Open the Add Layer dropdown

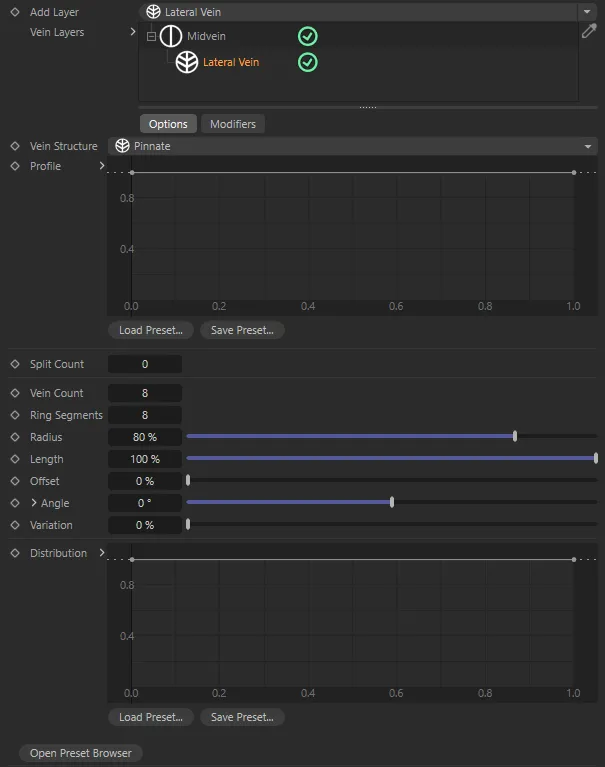tap(367, 12)
